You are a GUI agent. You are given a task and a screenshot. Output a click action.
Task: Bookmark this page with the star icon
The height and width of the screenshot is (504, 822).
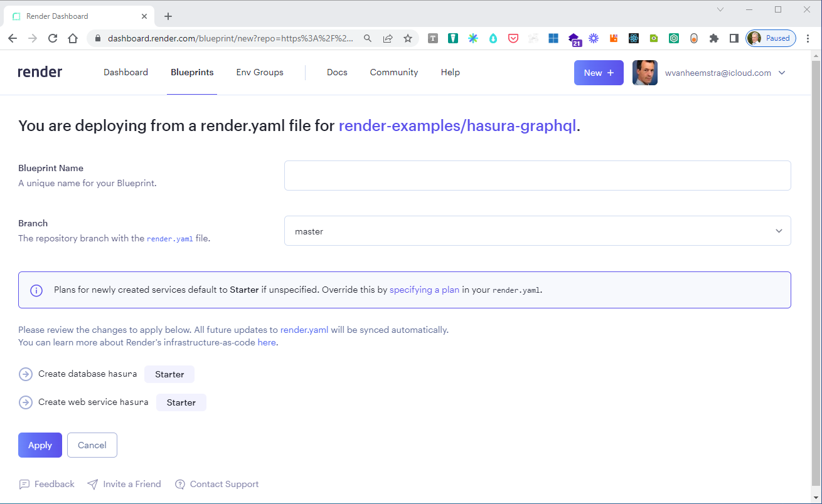408,38
